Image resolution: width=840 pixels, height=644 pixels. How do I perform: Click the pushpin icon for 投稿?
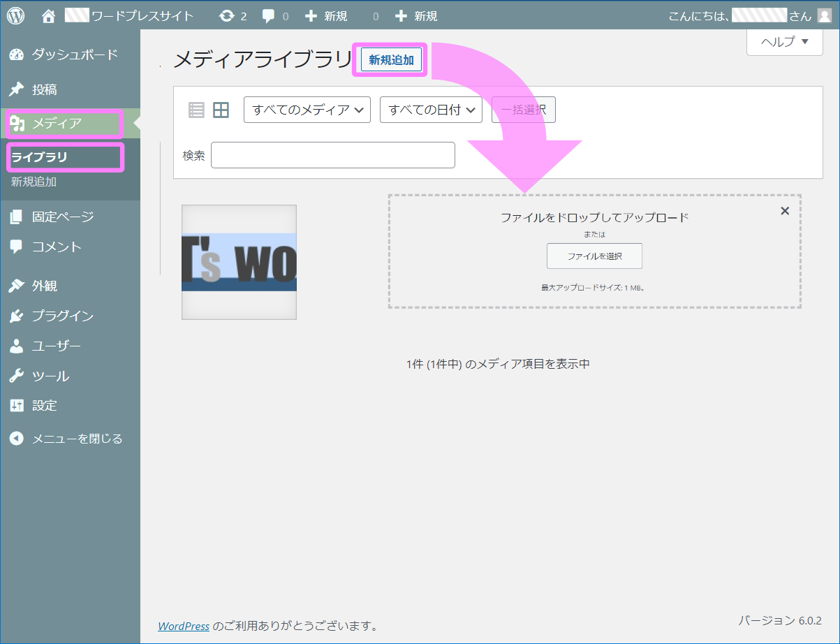pyautogui.click(x=15, y=89)
